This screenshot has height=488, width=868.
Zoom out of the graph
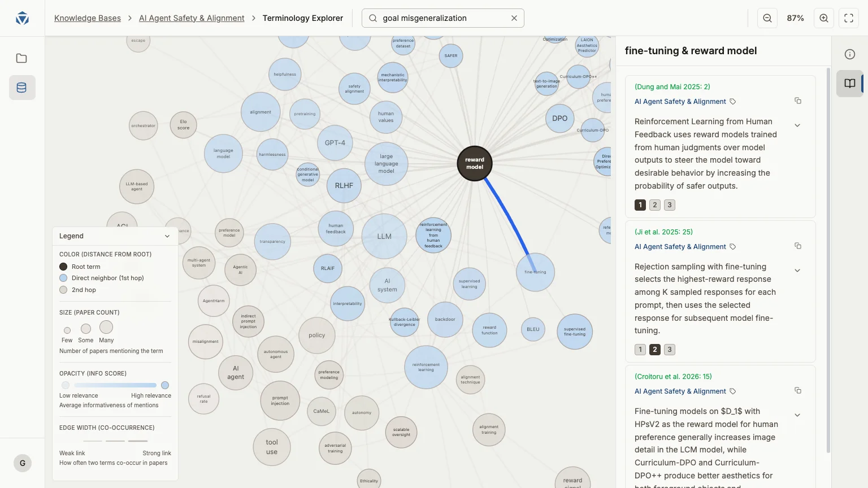(767, 18)
